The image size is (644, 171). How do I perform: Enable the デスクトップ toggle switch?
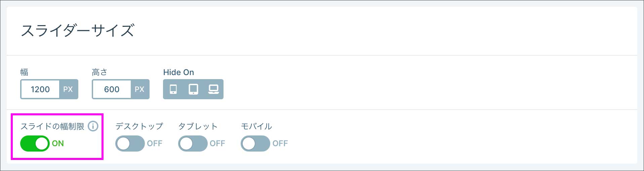(130, 144)
